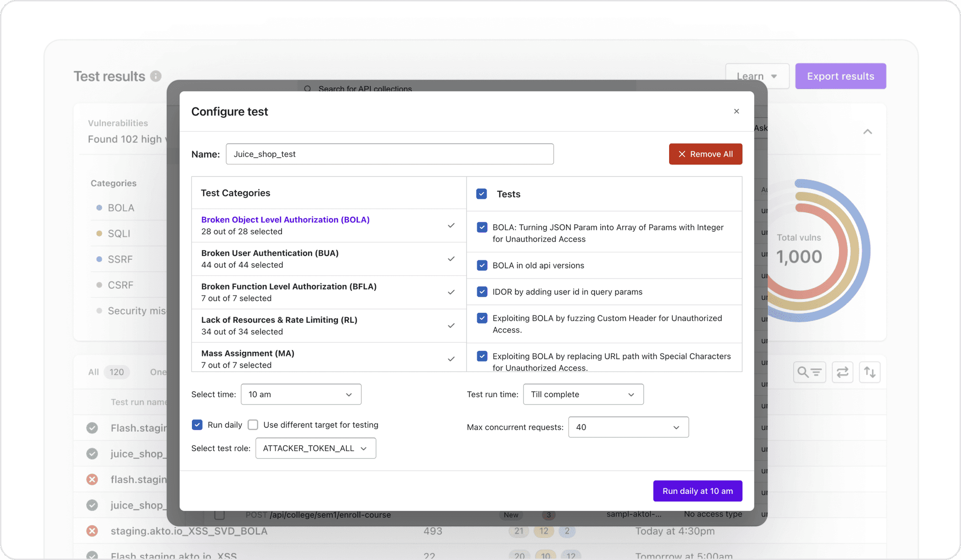961x560 pixels.
Task: Click checkmark beside Mass Assignment category
Action: click(x=451, y=359)
